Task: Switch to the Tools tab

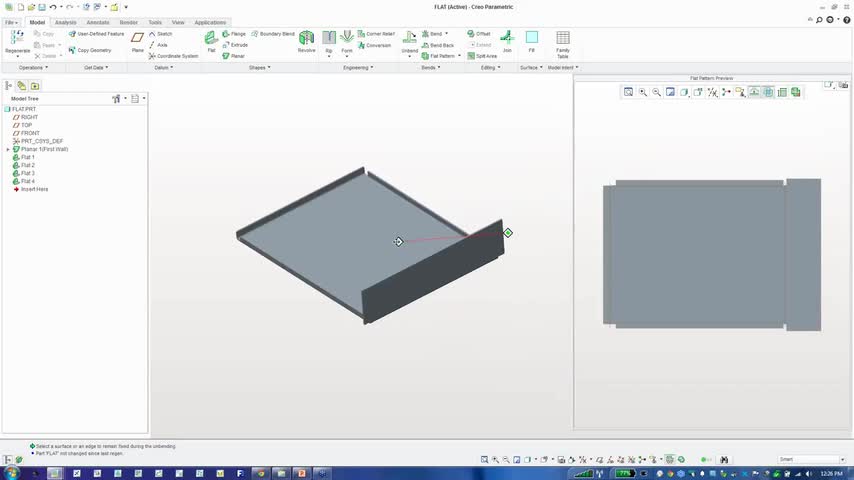Action: pos(155,22)
